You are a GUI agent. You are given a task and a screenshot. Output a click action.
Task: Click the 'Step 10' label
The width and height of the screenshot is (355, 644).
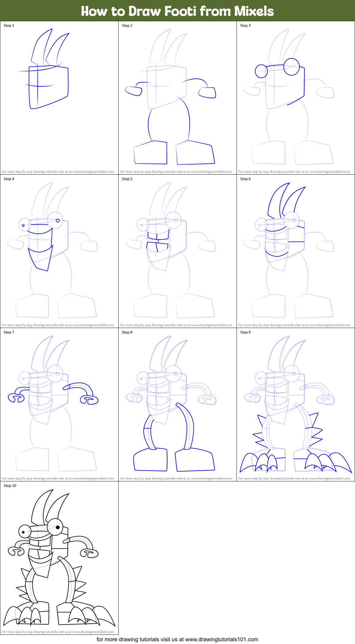click(x=10, y=486)
